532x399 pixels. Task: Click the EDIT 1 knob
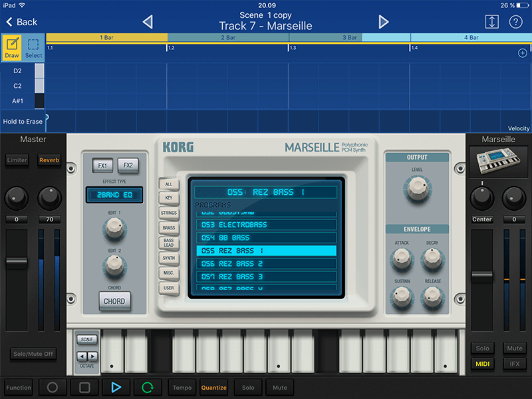(114, 229)
